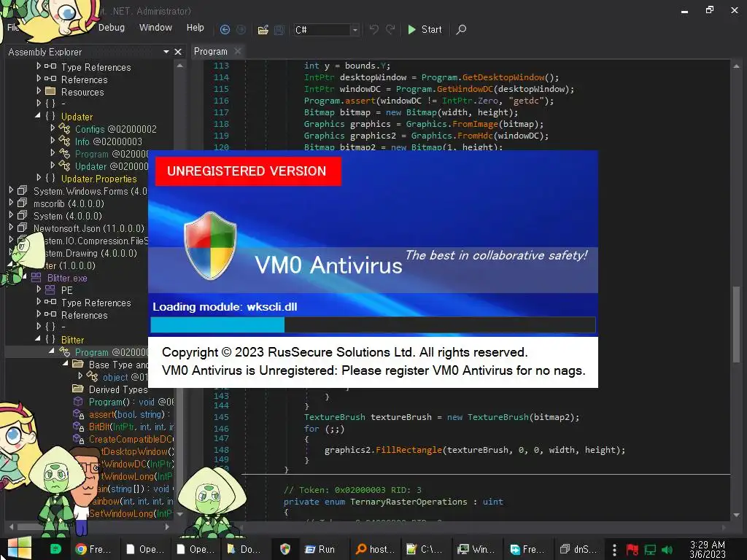Click the volume speaker tray icon

point(667,550)
